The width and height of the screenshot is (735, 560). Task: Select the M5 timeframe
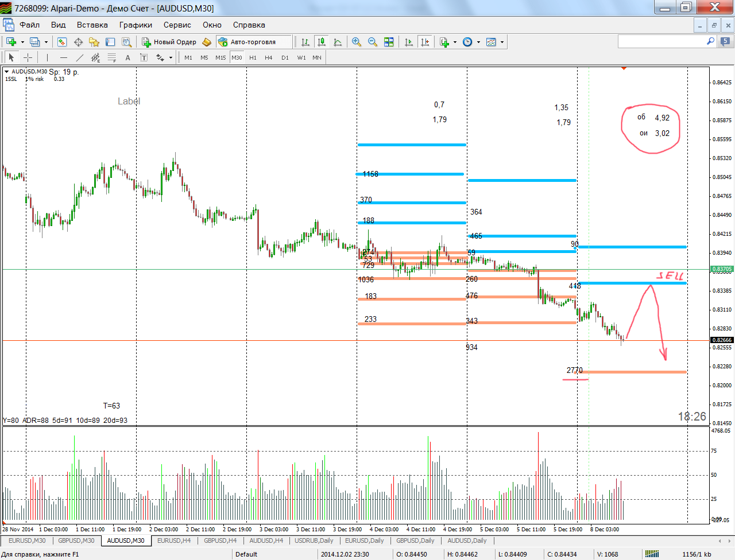pos(204,57)
